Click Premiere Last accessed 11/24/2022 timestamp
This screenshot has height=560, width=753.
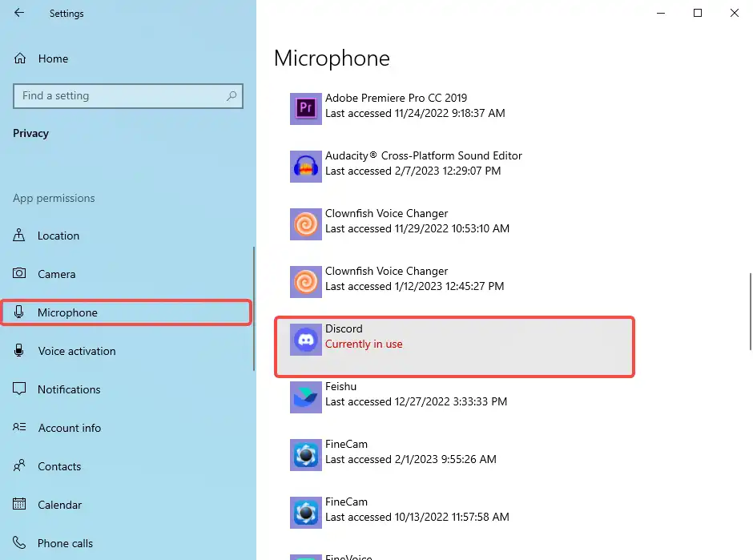click(x=416, y=113)
